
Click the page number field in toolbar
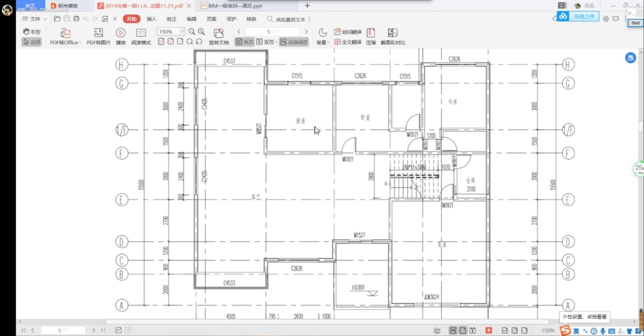point(272,31)
